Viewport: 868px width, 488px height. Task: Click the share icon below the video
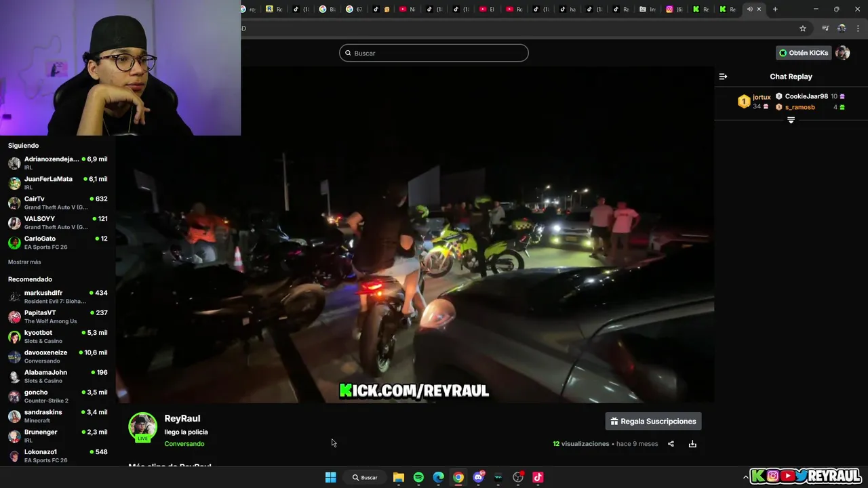tap(671, 444)
